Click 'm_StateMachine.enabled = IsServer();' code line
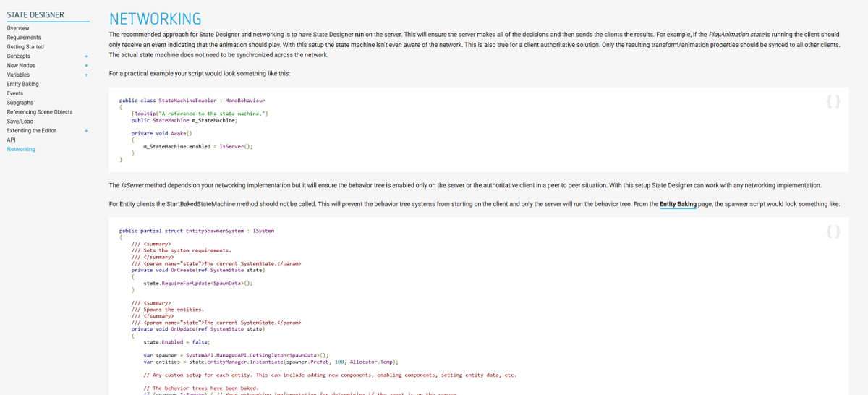 [x=198, y=146]
